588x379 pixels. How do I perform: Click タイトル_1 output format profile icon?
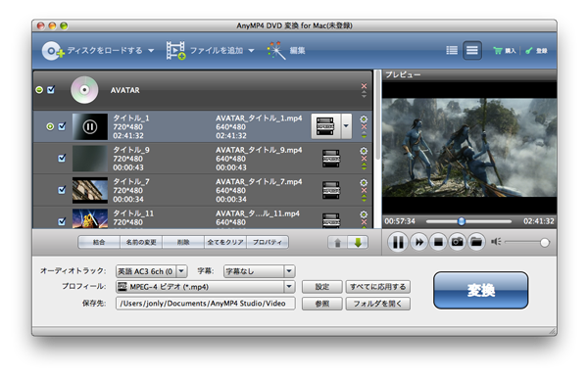point(325,126)
